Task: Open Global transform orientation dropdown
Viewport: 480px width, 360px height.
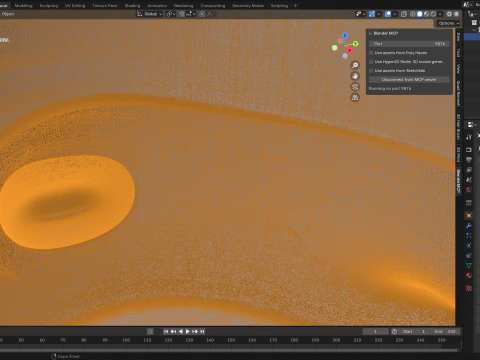Action: [x=149, y=14]
